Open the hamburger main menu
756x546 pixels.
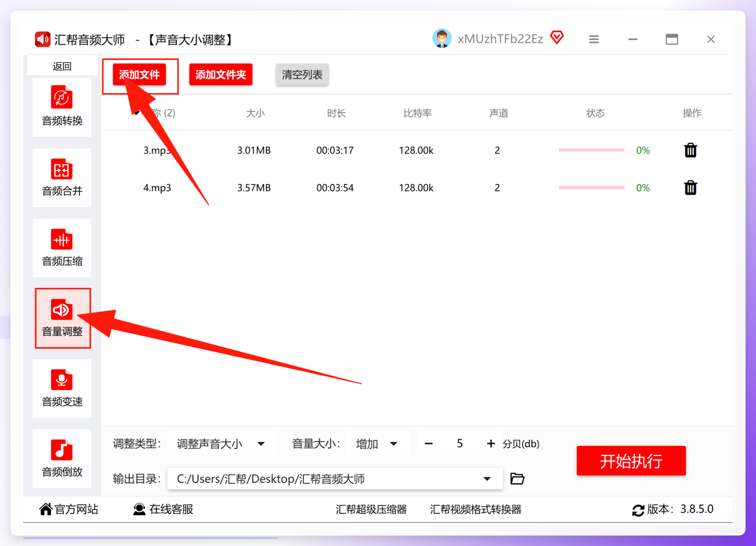point(594,39)
